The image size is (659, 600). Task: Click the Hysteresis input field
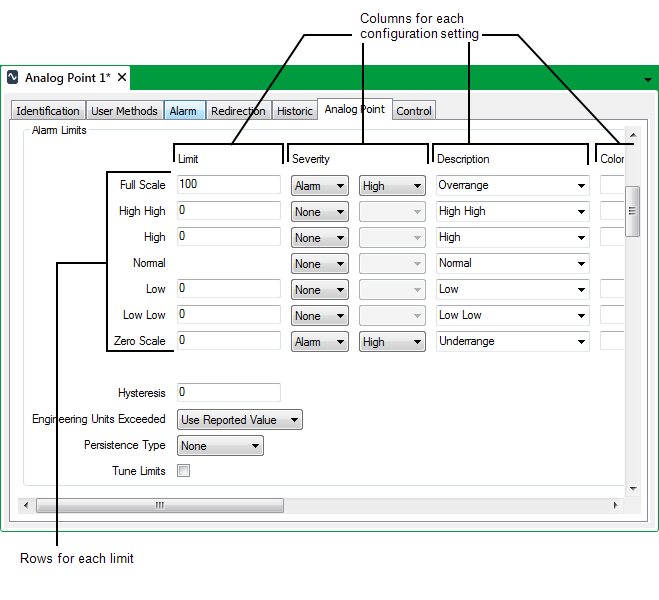coord(228,393)
